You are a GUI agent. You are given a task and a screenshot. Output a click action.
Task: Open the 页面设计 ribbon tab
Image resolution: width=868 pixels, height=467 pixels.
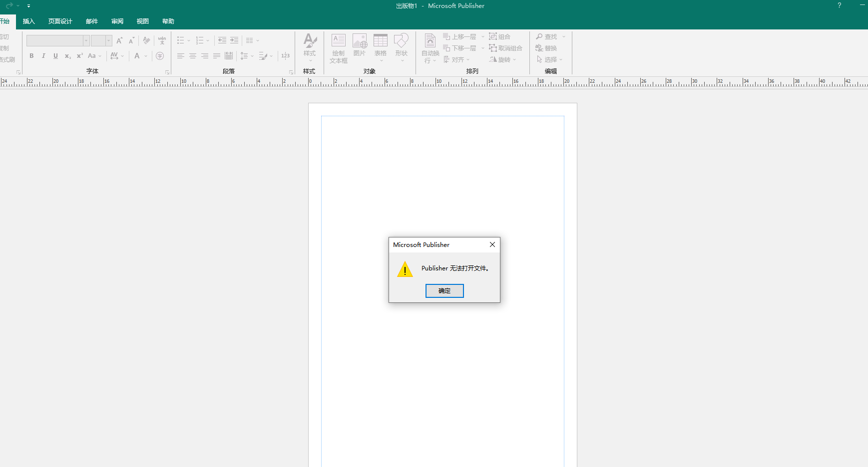60,21
